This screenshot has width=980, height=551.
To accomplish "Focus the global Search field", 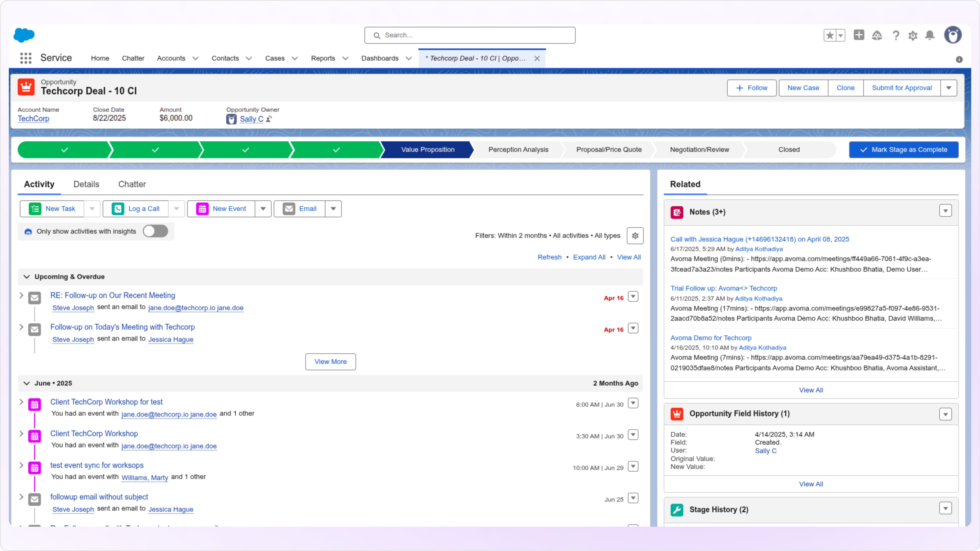I will pos(470,35).
